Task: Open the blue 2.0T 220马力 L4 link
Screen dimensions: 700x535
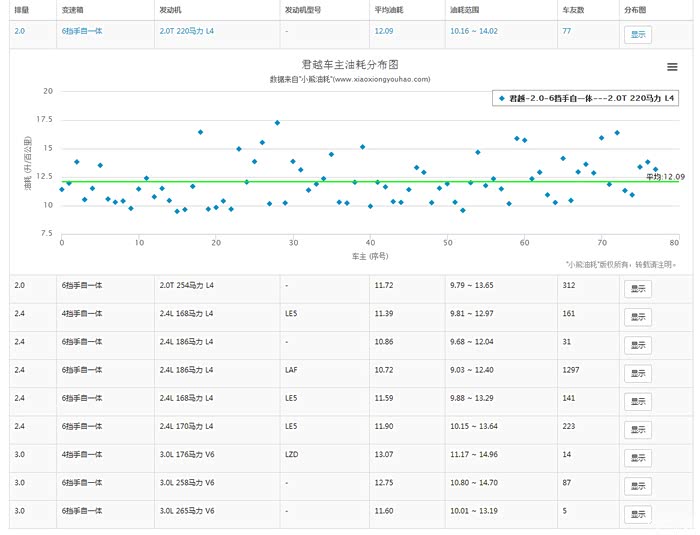Action: tap(187, 31)
